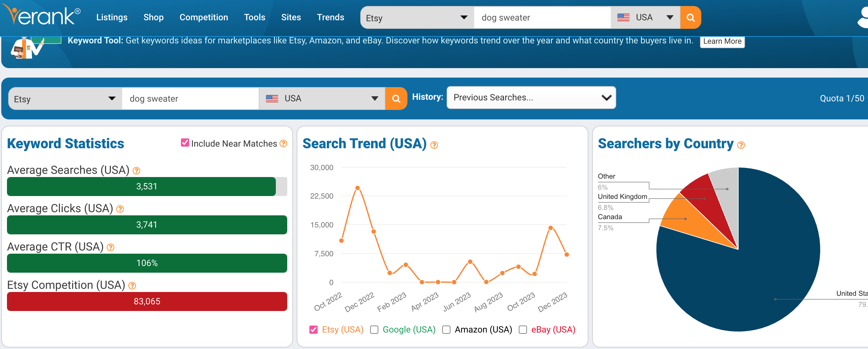Screen dimensions: 868x349
Task: Click the dog sweater field in top bar
Action: click(542, 17)
